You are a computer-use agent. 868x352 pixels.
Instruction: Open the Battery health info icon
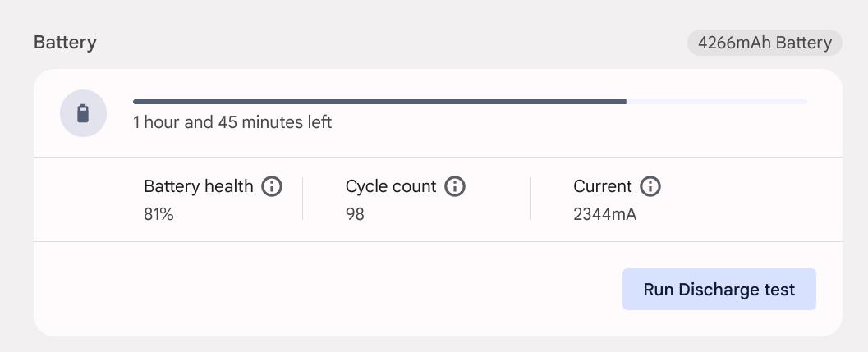[x=272, y=186]
